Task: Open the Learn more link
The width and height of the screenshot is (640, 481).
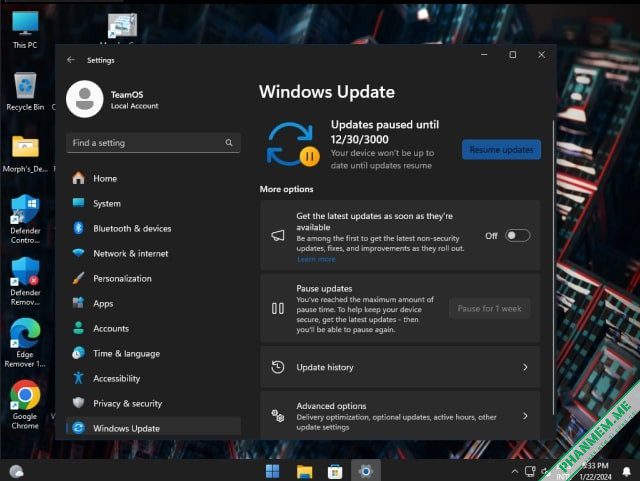Action: (316, 259)
